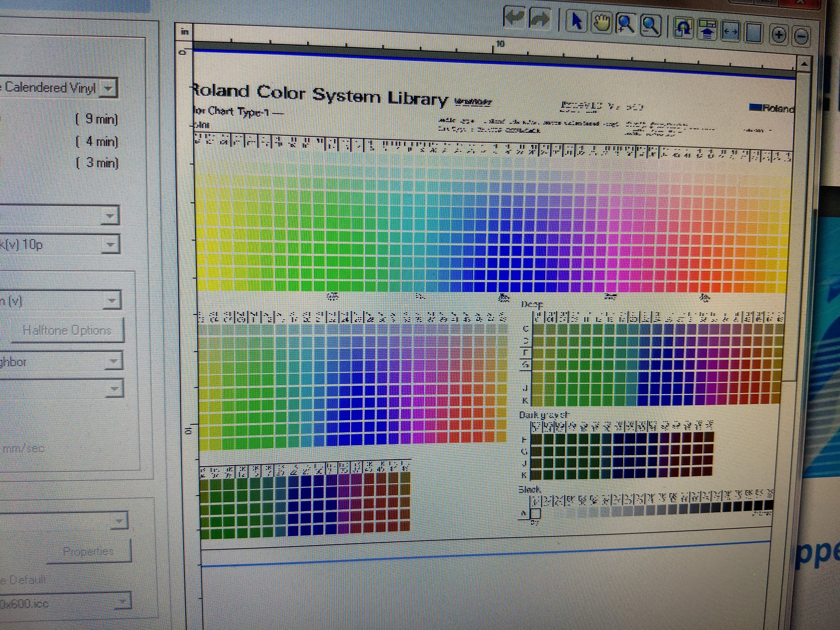Select the arrow pointer tool

click(x=577, y=21)
